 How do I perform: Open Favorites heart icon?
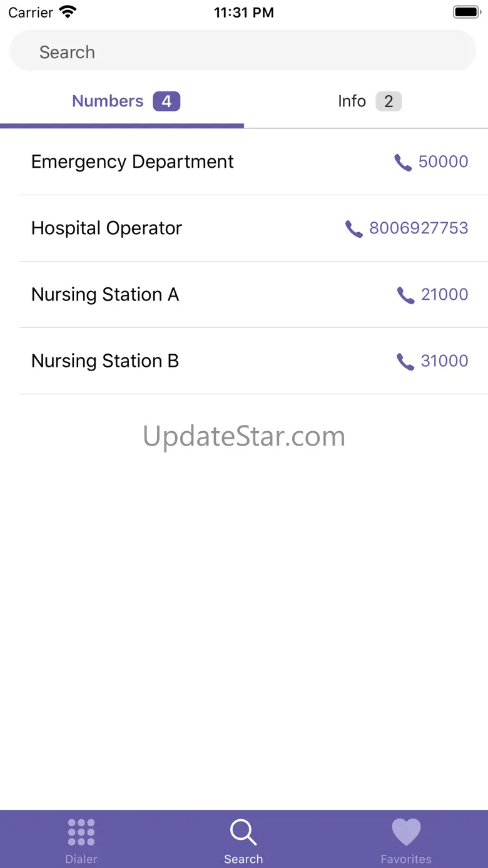click(x=406, y=832)
